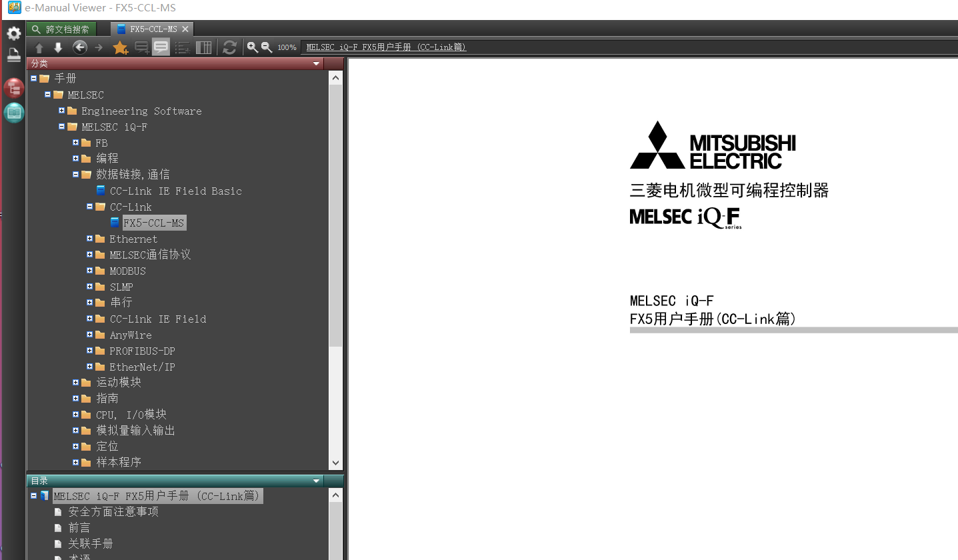This screenshot has height=560, width=958.
Task: Click the category tree scroll down arrow
Action: click(x=335, y=463)
